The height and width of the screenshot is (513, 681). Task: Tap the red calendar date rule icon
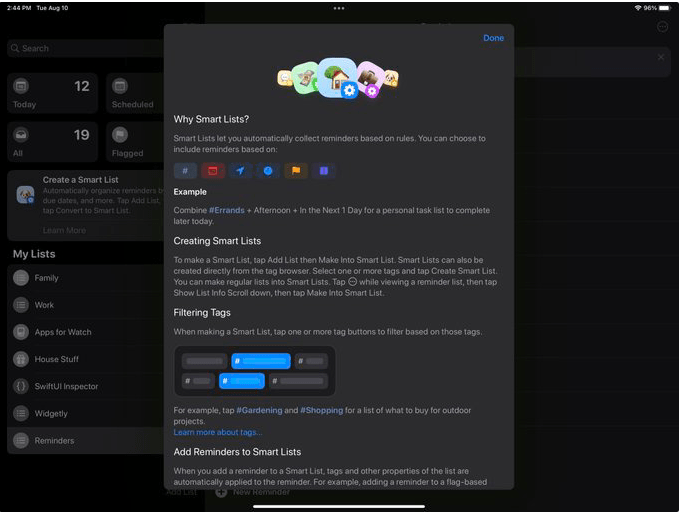pos(213,171)
